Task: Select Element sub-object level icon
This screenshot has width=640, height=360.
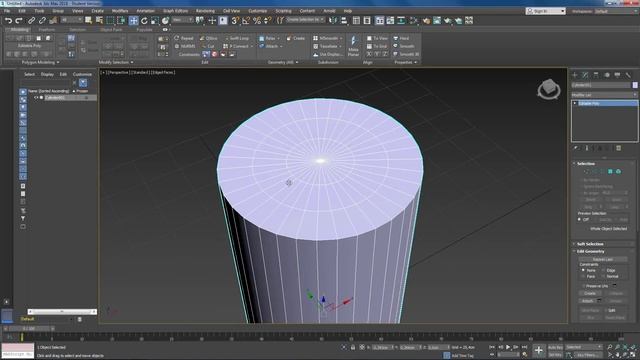Action: [x=618, y=172]
